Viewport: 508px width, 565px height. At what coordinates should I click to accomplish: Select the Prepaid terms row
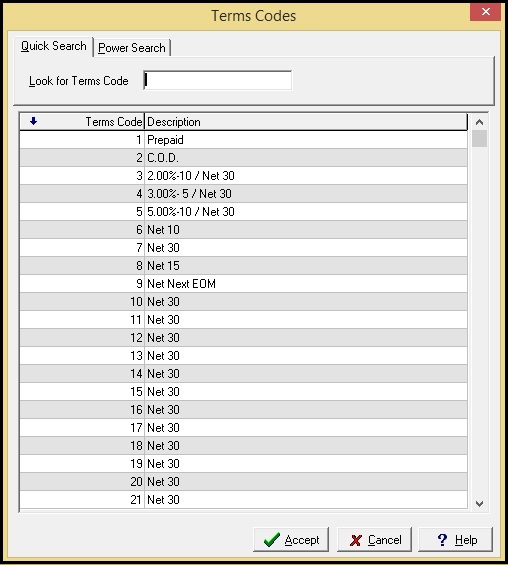244,140
